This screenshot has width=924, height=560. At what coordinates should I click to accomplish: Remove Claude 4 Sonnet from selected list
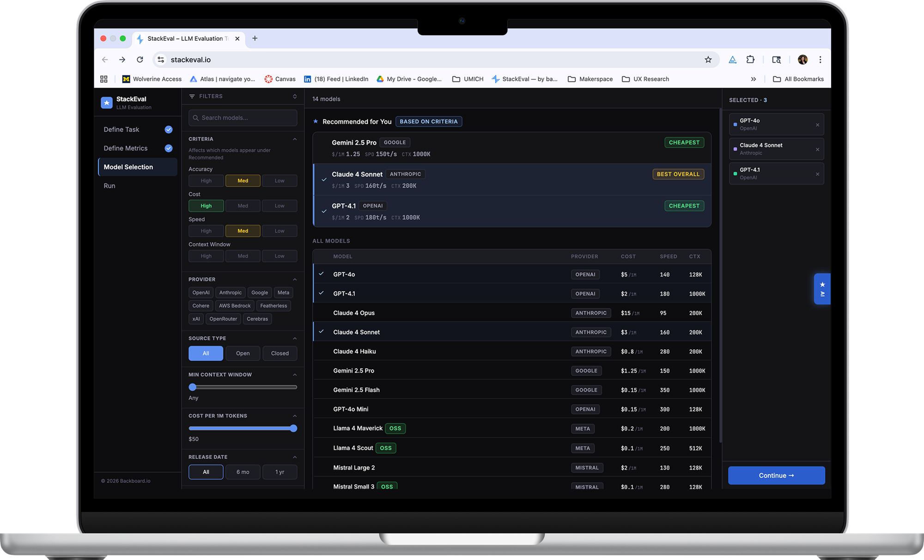pyautogui.click(x=818, y=149)
